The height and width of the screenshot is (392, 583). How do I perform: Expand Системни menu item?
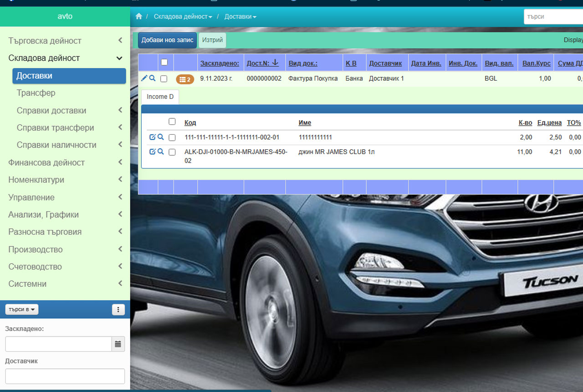pos(65,284)
